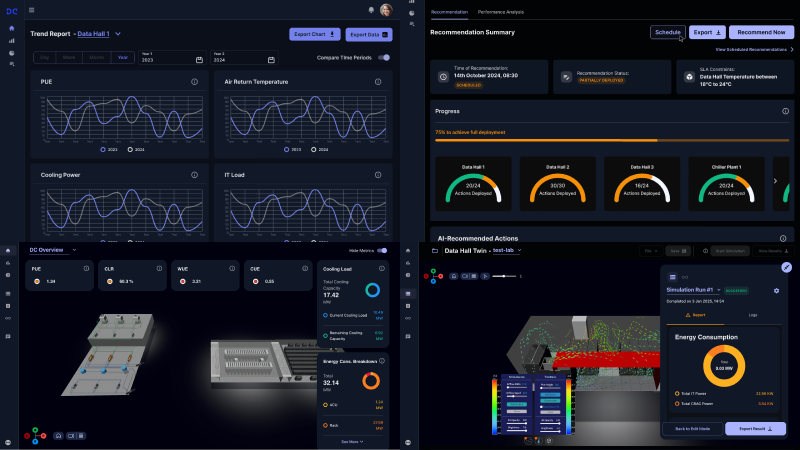Click Schedule button in Recommendation Summary
800x450 pixels.
[668, 32]
